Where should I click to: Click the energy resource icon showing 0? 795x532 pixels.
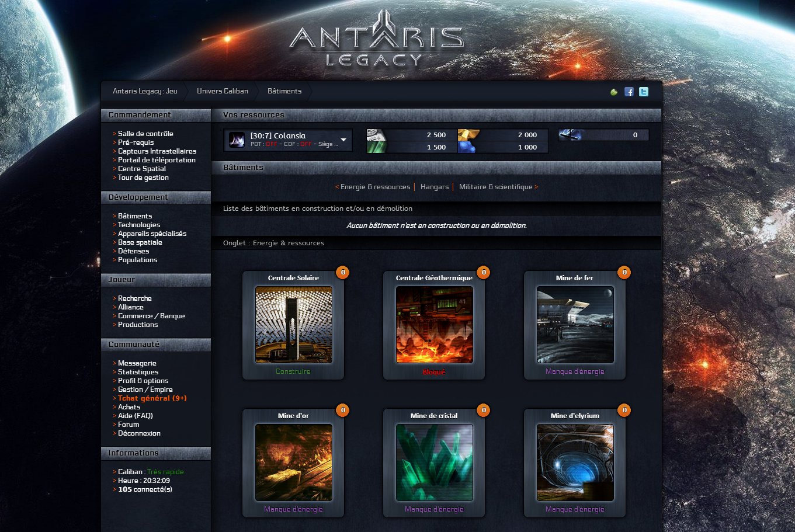[571, 135]
